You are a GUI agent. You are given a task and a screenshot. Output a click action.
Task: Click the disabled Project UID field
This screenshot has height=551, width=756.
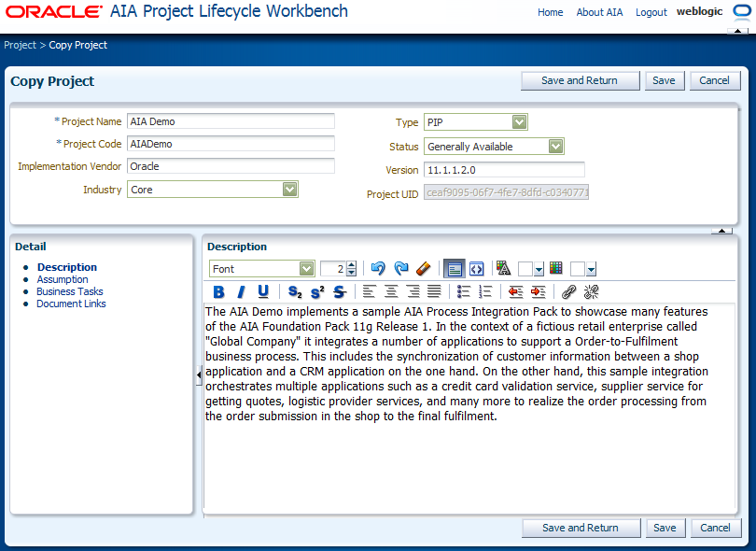506,192
